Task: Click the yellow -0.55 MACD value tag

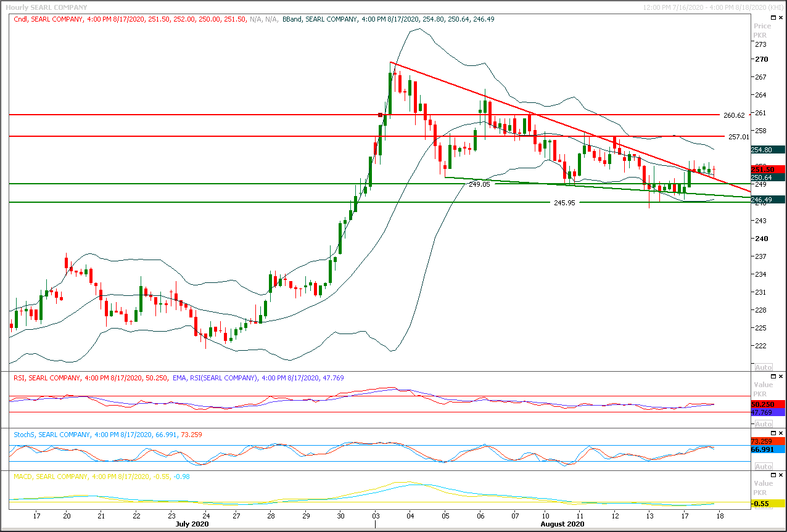Action: point(767,503)
